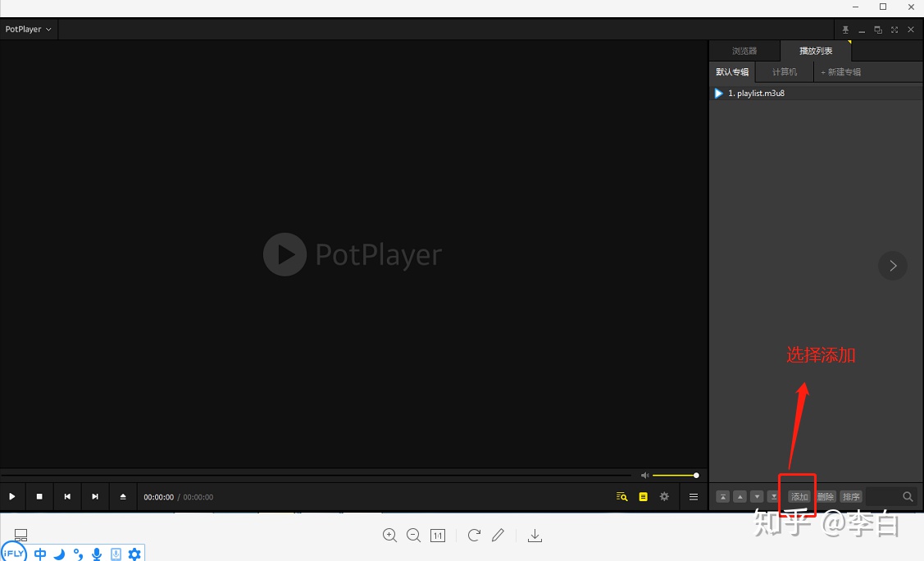Screen dimensions: 924x561
Task: Skip to the next track
Action: (95, 497)
